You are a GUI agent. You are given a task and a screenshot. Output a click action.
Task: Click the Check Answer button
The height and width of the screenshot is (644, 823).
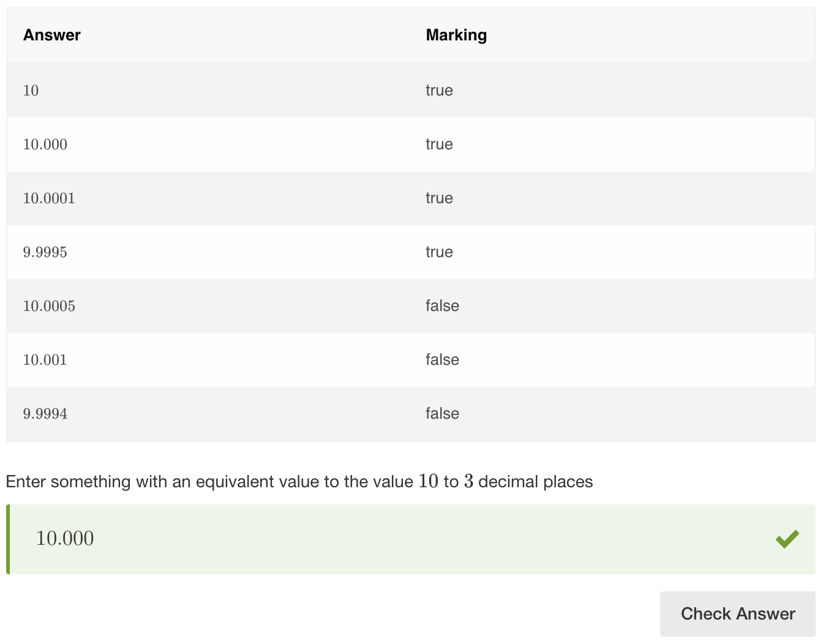pos(737,613)
